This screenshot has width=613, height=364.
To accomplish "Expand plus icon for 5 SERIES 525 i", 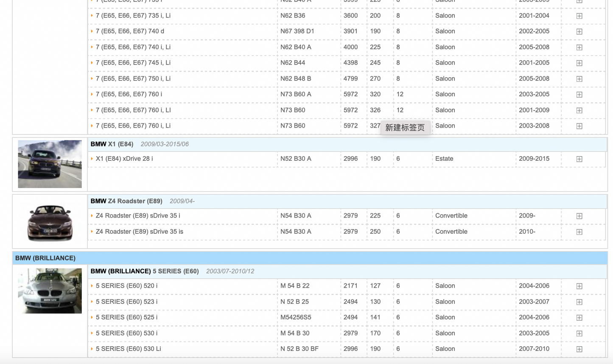I will [x=579, y=317].
